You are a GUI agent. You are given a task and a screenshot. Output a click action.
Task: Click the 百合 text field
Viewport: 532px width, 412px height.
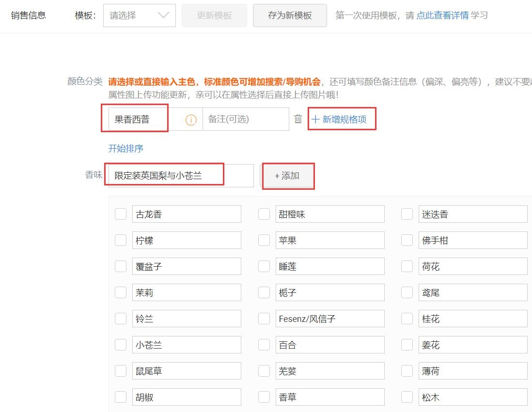coord(330,345)
